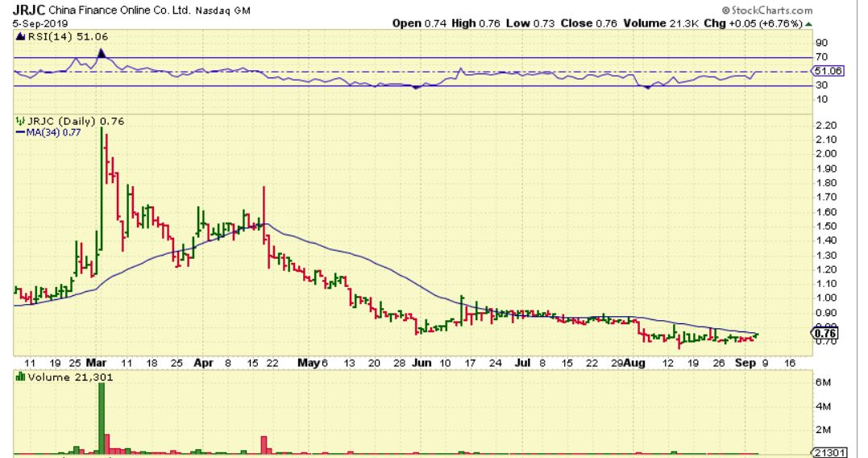Click the Mar label on date axis
868x458 pixels.
97,364
